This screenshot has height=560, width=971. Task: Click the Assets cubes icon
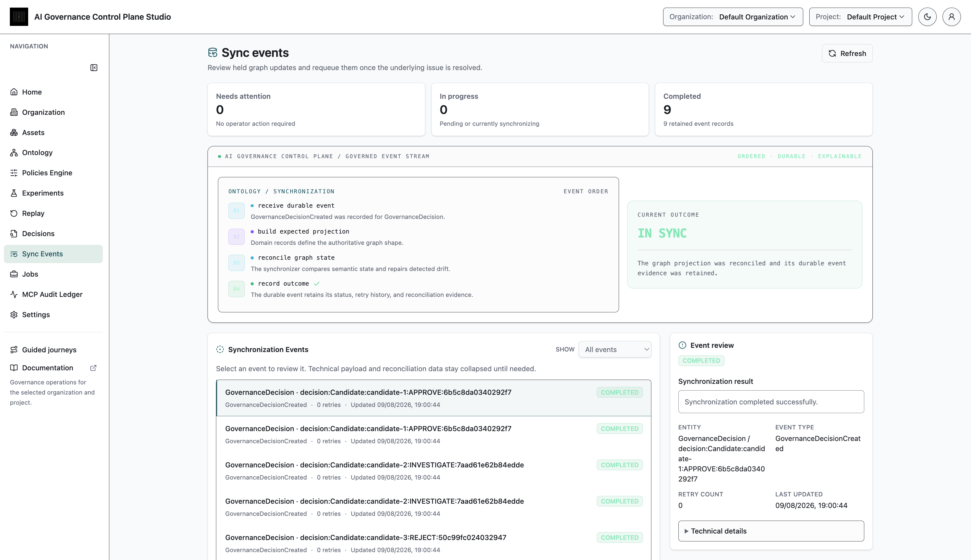pyautogui.click(x=14, y=132)
